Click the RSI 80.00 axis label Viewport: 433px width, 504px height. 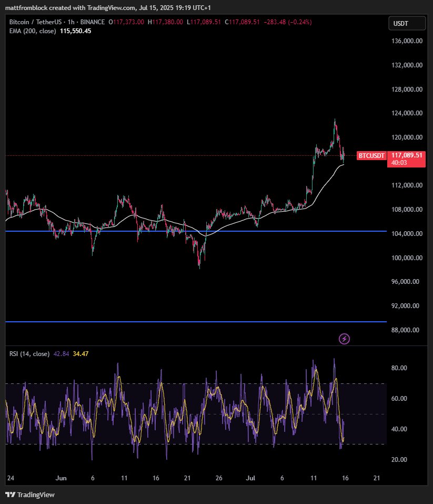[x=399, y=368]
